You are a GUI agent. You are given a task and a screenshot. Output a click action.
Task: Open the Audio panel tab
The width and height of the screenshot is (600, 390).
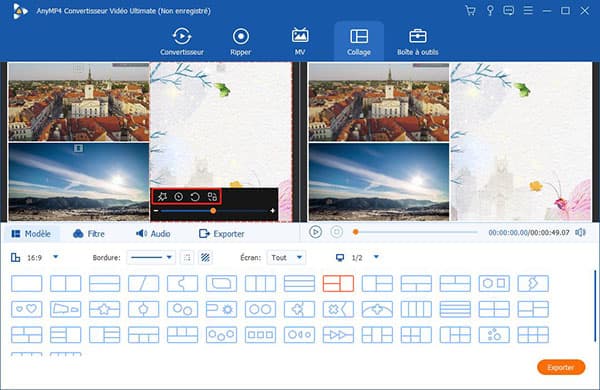(153, 233)
